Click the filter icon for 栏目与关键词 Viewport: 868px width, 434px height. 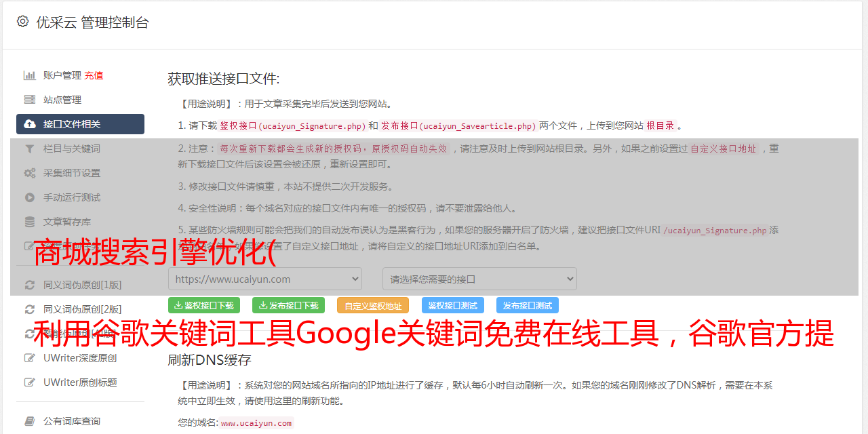pyautogui.click(x=30, y=149)
